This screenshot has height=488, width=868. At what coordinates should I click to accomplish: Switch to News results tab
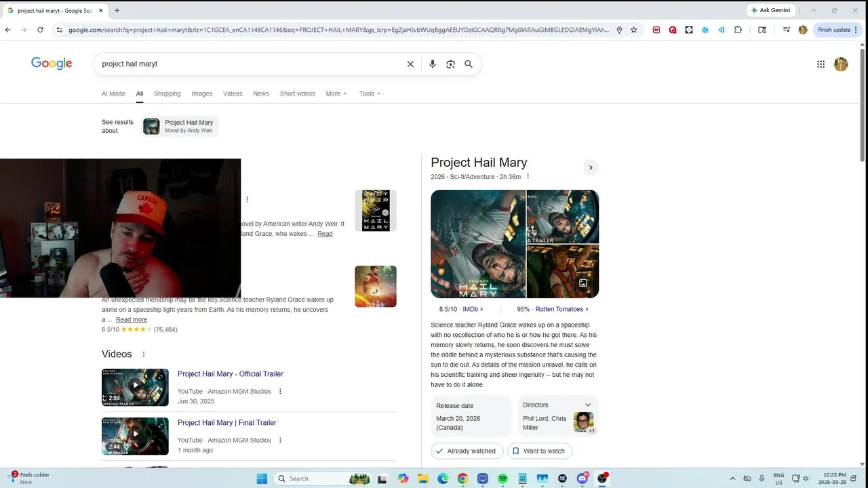click(261, 94)
